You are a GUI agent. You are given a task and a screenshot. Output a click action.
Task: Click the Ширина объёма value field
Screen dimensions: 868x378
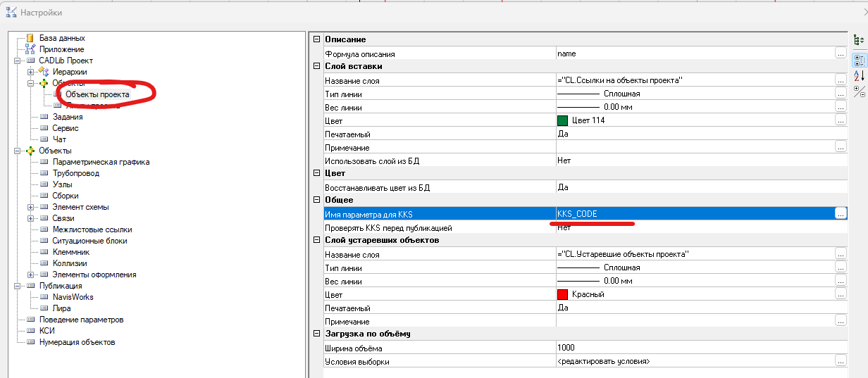pos(694,348)
